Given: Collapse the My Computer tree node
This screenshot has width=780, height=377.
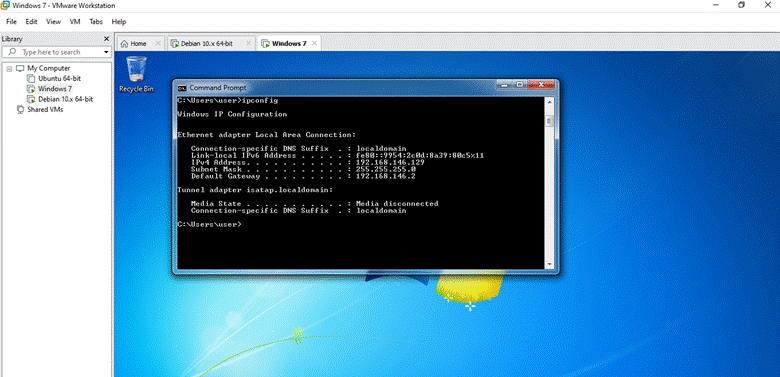Looking at the screenshot, I should [9, 69].
